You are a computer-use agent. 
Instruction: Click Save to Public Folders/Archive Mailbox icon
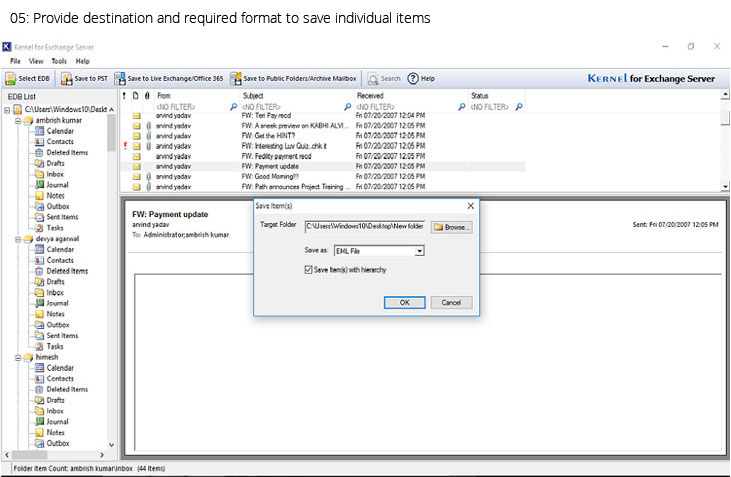click(x=236, y=79)
